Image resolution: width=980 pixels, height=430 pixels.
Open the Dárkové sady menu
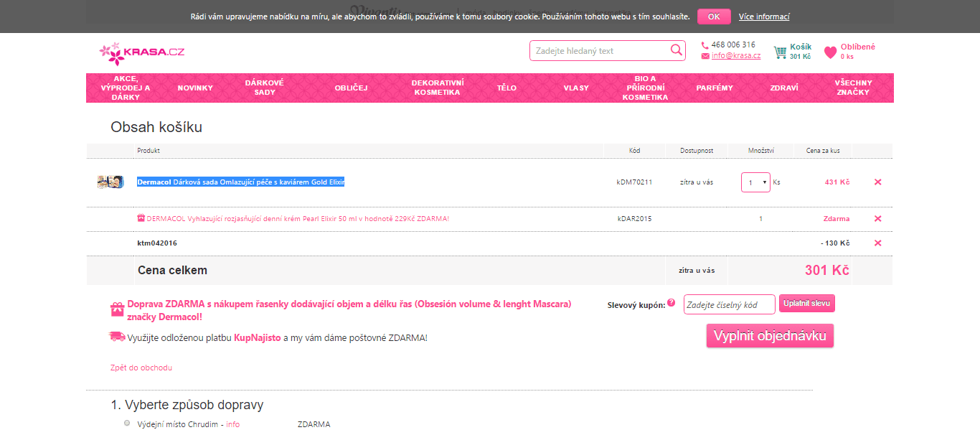pos(265,88)
